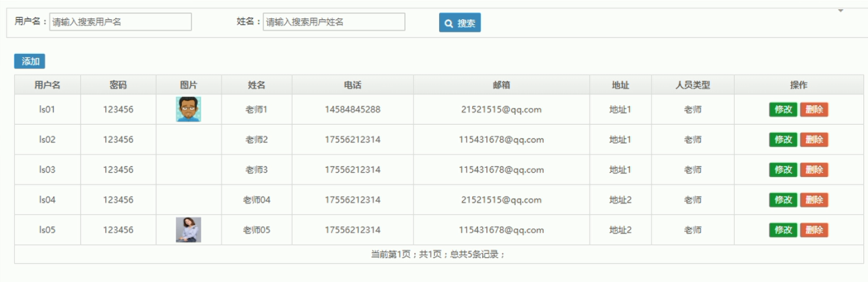
Task: Select username cell ls02
Action: point(47,139)
